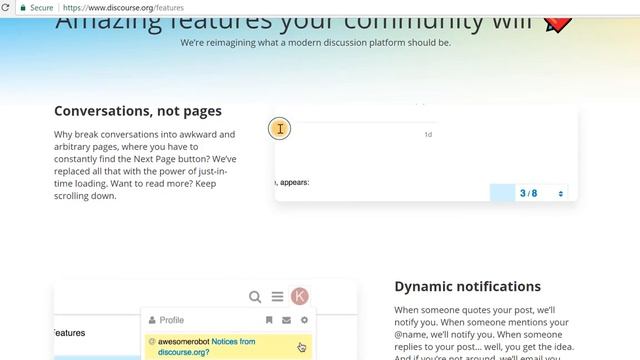640x360 pixels.
Task: Open messages envelope icon in user menu
Action: tap(287, 320)
